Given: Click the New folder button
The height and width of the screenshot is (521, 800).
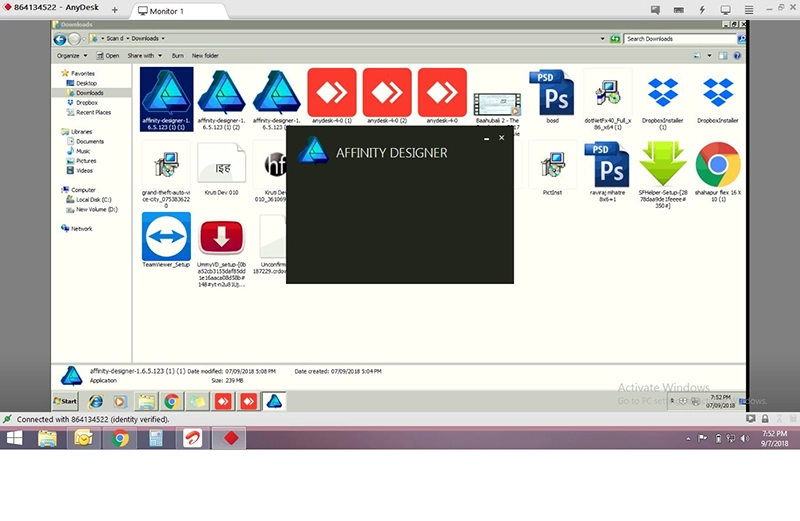Looking at the screenshot, I should pos(205,56).
